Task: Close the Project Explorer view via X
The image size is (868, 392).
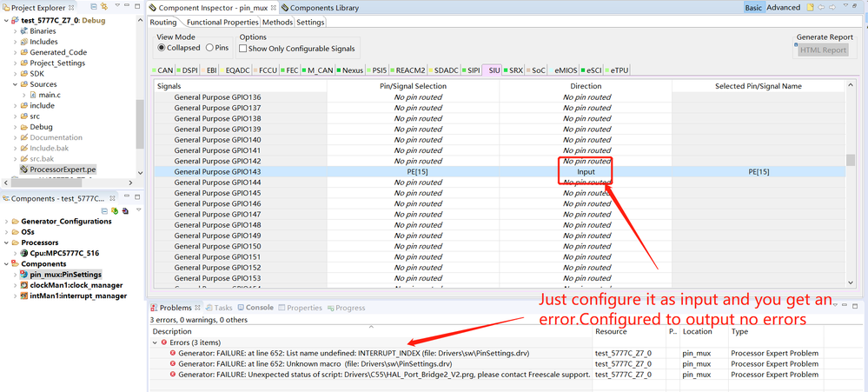Action: tap(71, 8)
